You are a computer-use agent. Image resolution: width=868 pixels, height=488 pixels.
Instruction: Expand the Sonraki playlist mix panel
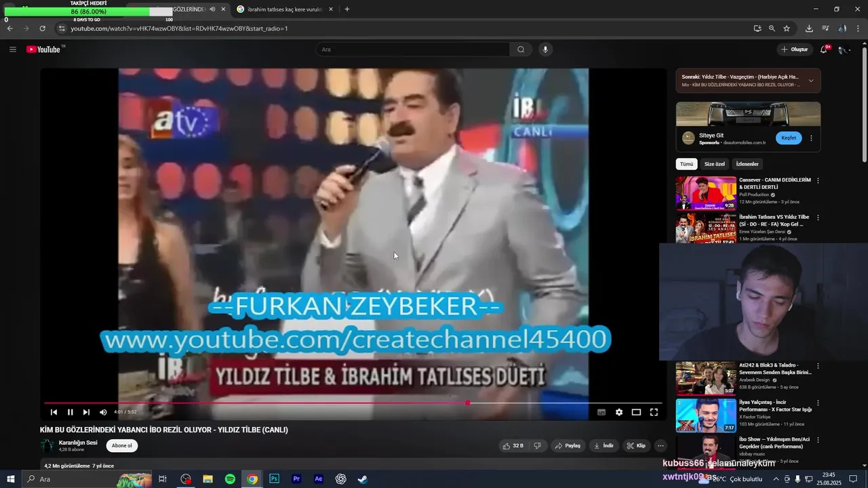pyautogui.click(x=811, y=81)
